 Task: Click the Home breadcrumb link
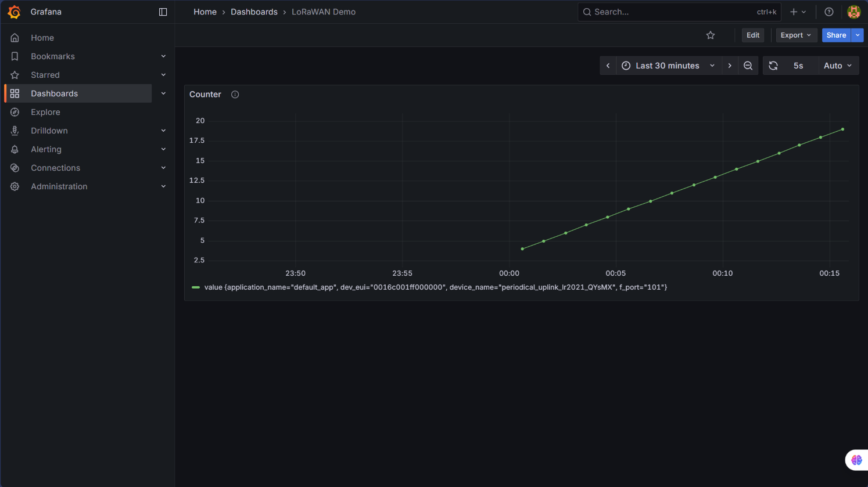205,12
